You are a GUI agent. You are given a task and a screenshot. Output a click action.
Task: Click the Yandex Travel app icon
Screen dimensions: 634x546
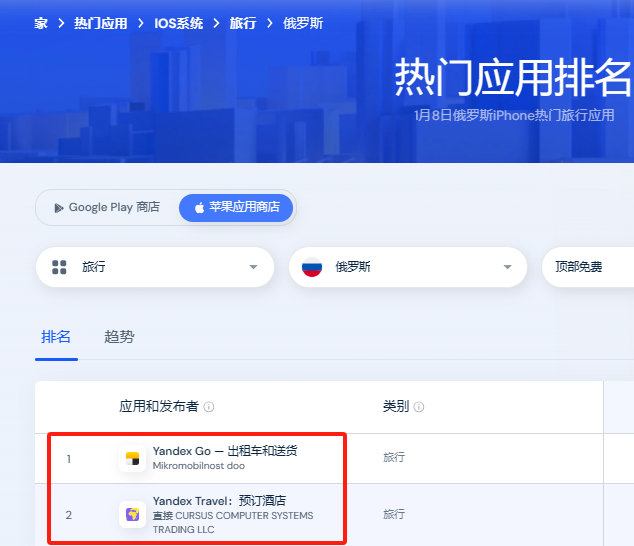(x=133, y=514)
